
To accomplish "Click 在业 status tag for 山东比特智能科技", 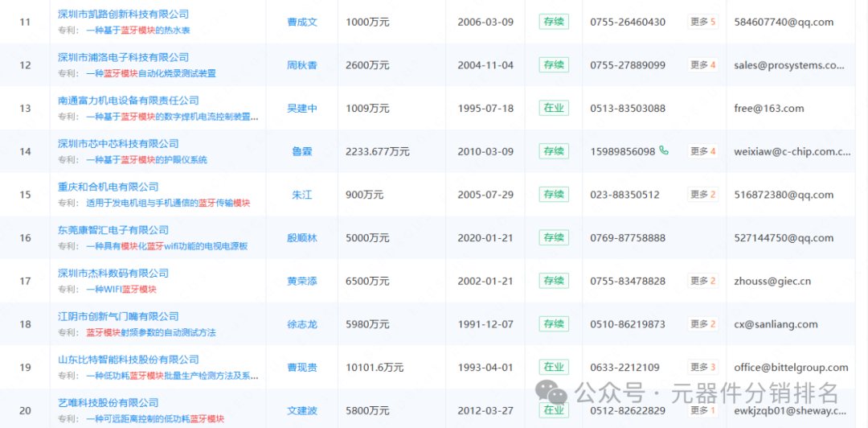I will click(554, 368).
